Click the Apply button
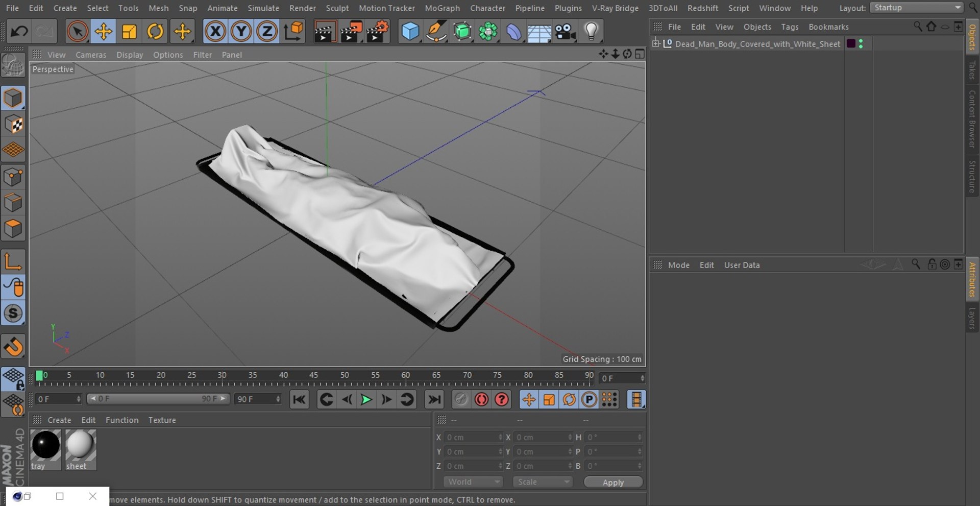The width and height of the screenshot is (980, 506). coord(613,483)
